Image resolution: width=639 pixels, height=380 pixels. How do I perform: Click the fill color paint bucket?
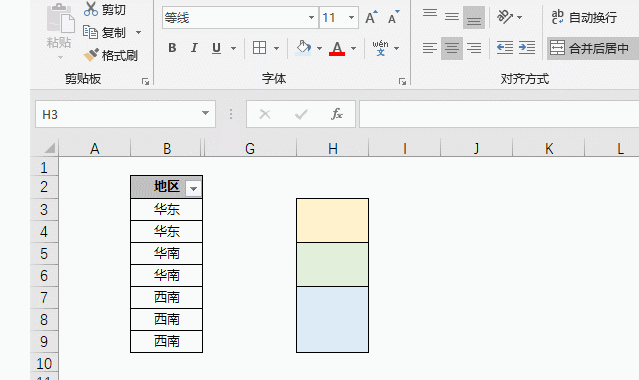click(303, 48)
